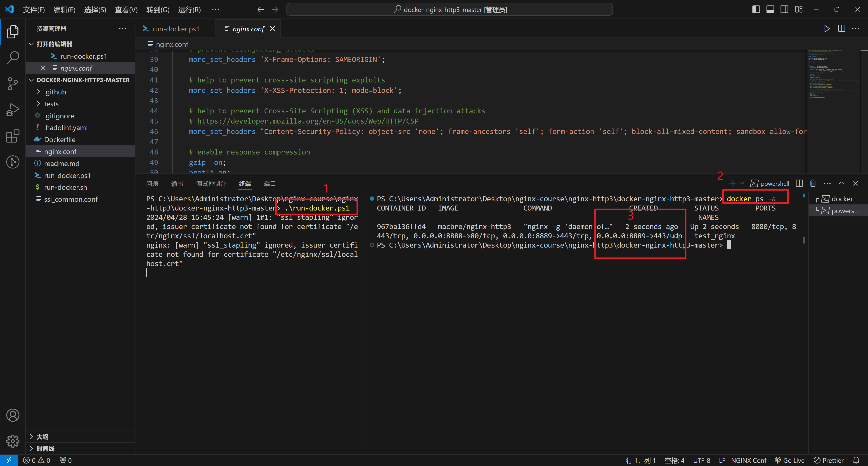The width and height of the screenshot is (868, 466).
Task: Open the notifications bell in status bar
Action: [856, 460]
